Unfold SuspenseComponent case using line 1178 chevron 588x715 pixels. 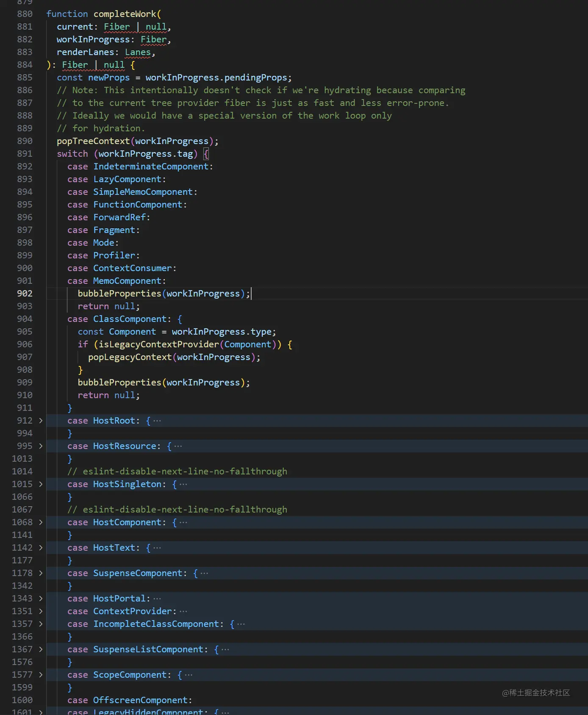click(41, 573)
